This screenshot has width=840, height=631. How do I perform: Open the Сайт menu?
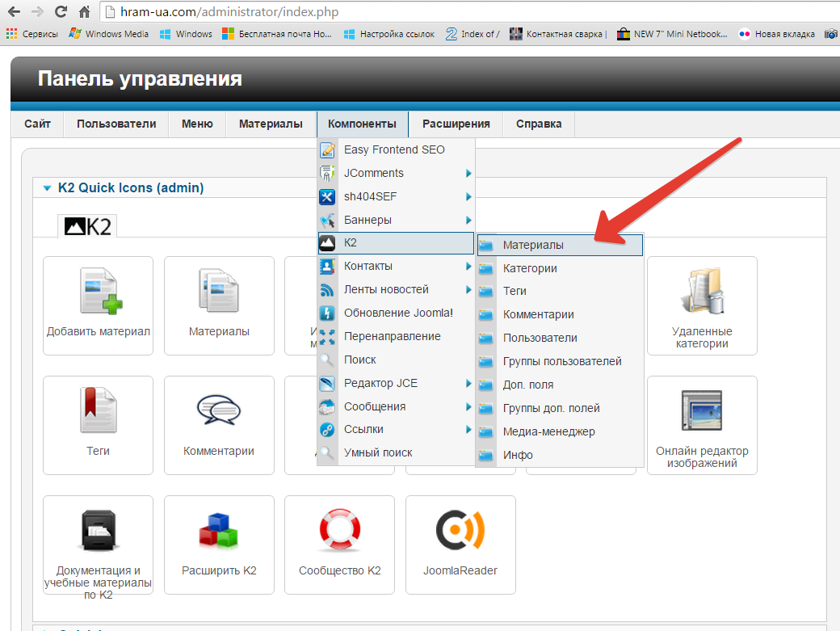point(37,124)
